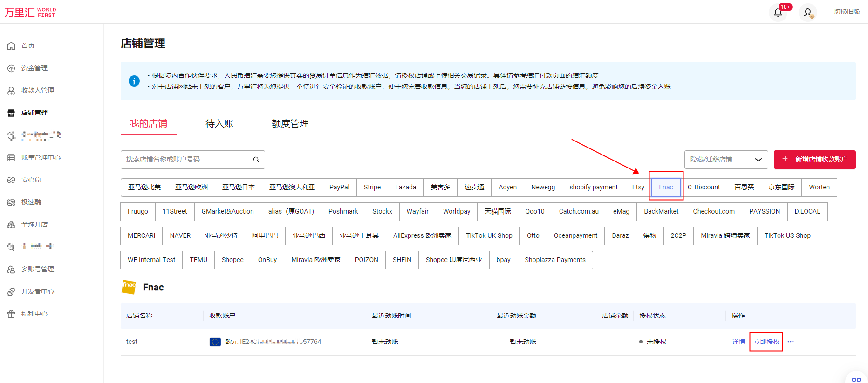Switch to the 待入账 tab
The image size is (868, 383).
219,124
